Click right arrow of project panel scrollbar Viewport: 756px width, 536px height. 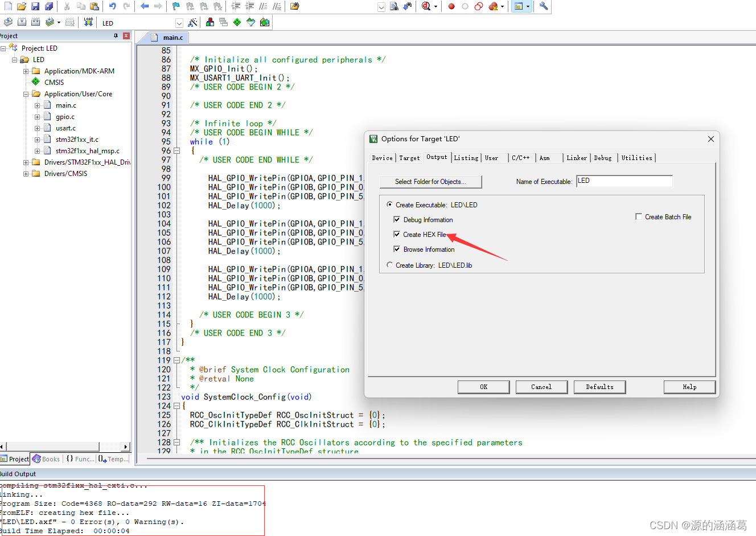[x=126, y=447]
